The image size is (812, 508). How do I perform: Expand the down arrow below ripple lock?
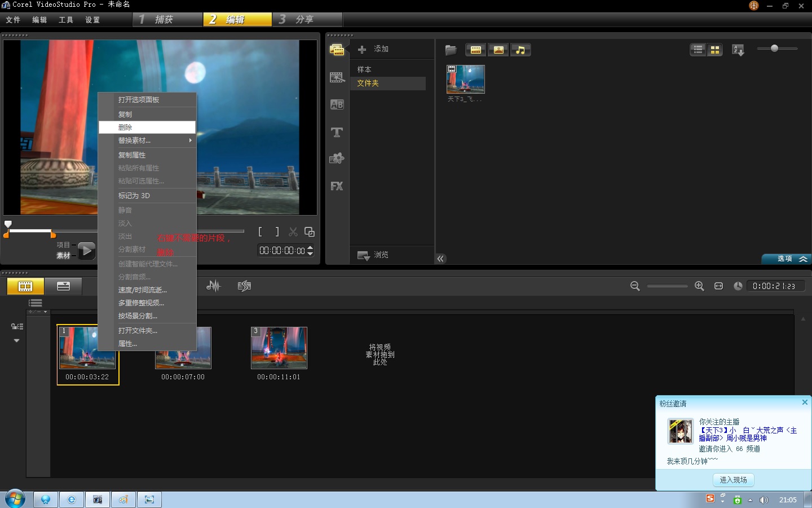pos(17,341)
